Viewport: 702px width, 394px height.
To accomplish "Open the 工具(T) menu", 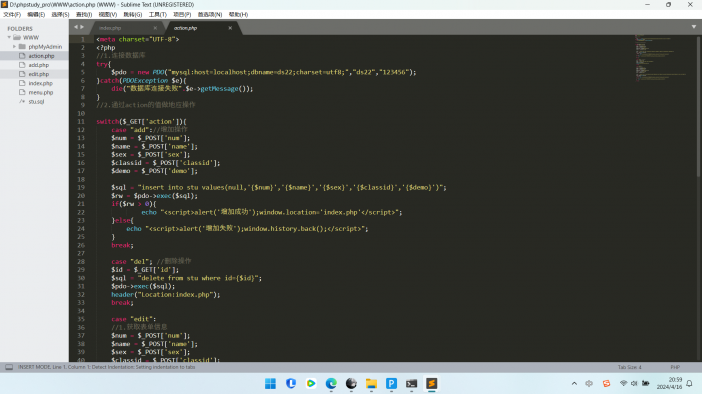I will [158, 14].
